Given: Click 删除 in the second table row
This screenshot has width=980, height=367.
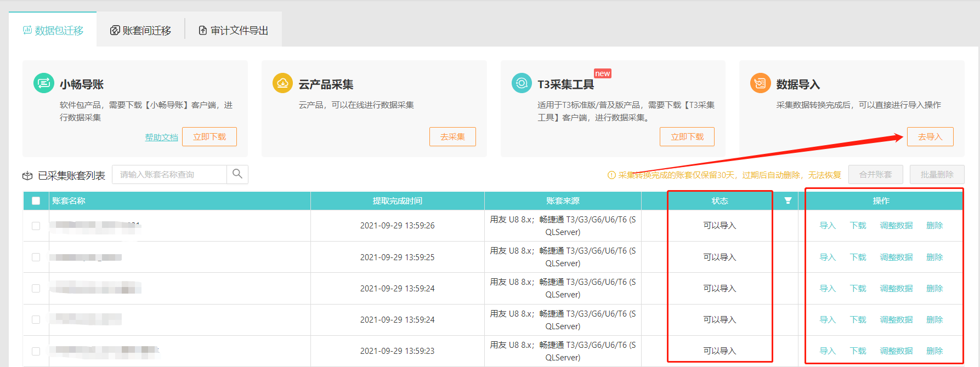Looking at the screenshot, I should click(934, 257).
